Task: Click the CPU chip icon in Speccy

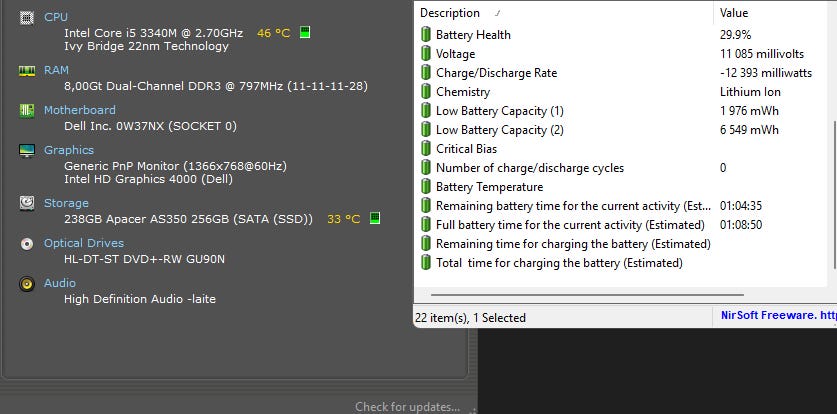Action: pyautogui.click(x=27, y=18)
